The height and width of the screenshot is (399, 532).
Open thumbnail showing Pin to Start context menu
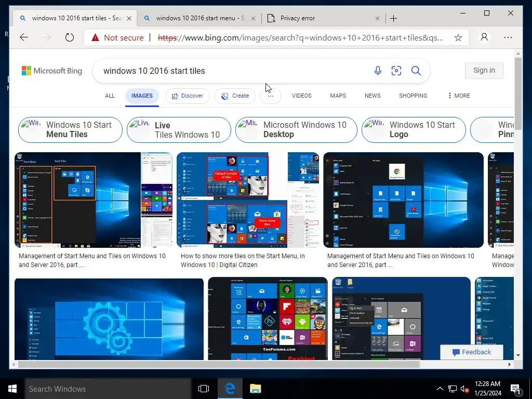pos(402,318)
